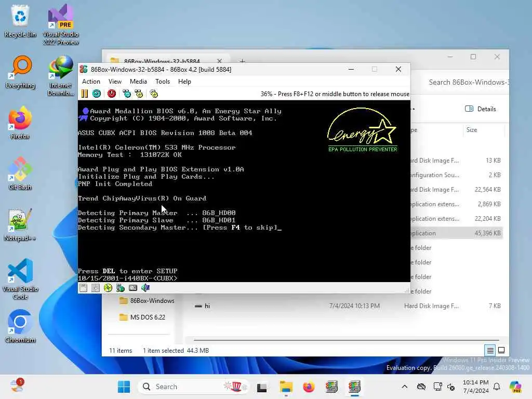Screen dimensions: 532x399
Task: Open the Help menu in 86Box
Action: point(184,82)
